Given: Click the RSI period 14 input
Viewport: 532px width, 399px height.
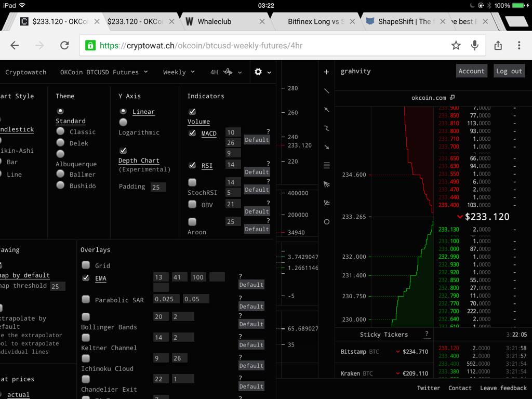Looking at the screenshot, I should click(x=233, y=164).
